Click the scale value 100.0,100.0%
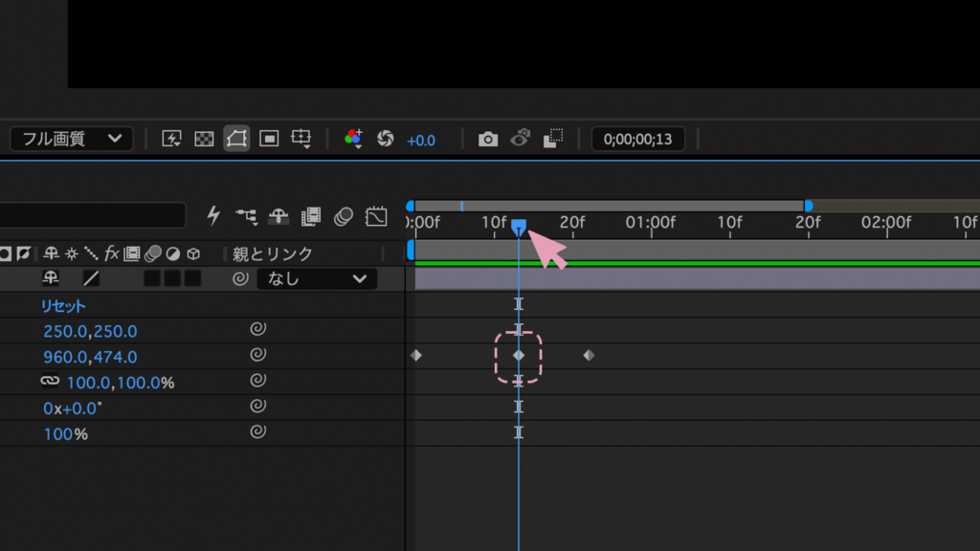 point(120,383)
